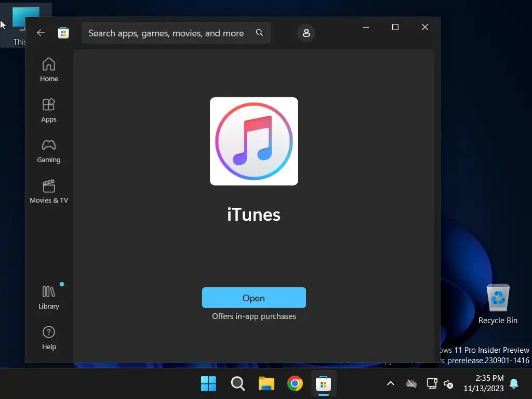Click the OneDrive cloud tray icon
This screenshot has width=532, height=399.
click(411, 384)
